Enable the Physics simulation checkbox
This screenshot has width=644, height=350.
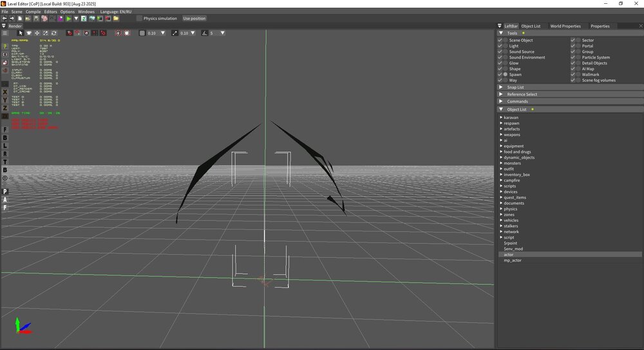pyautogui.click(x=140, y=19)
